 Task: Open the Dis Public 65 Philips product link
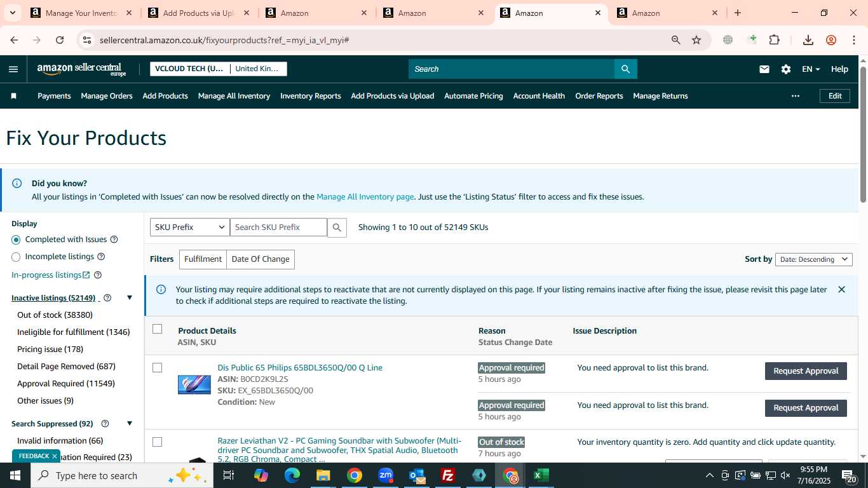(x=300, y=368)
